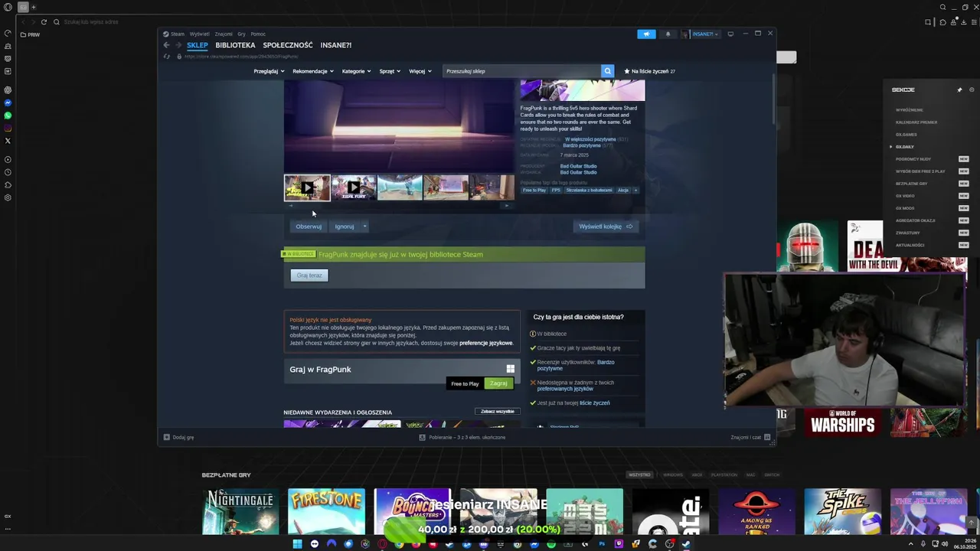Viewport: 980px width, 551px height.
Task: Open Photoshop from the taskbar
Action: 602,544
